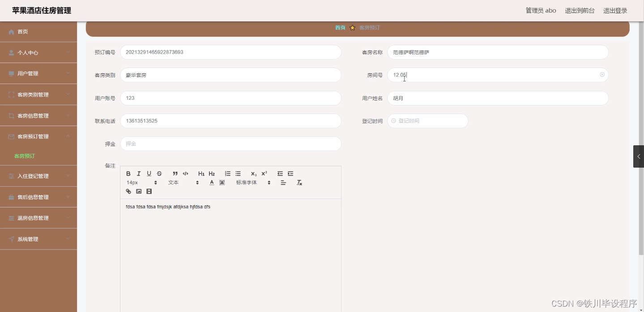The width and height of the screenshot is (644, 312).
Task: Insert a code block in the editor
Action: click(x=185, y=173)
